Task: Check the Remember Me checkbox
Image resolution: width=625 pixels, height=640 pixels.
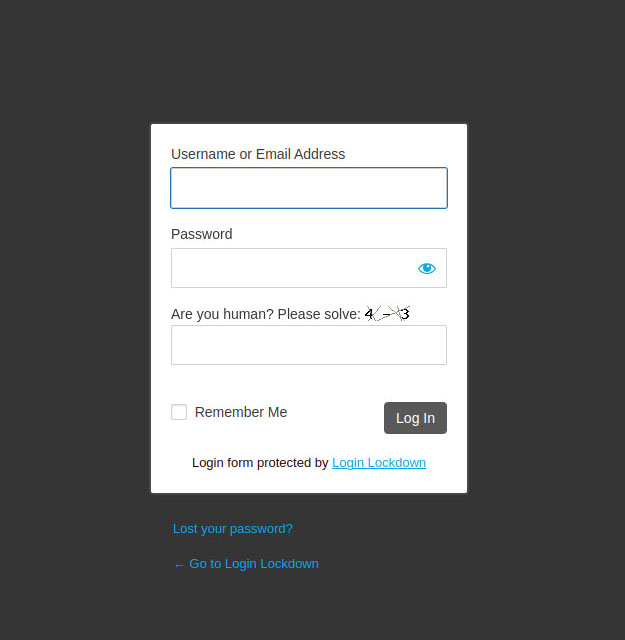Action: click(x=179, y=412)
